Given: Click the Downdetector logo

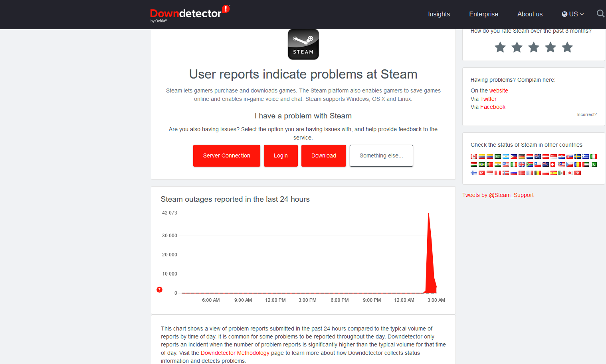Looking at the screenshot, I should (x=190, y=14).
